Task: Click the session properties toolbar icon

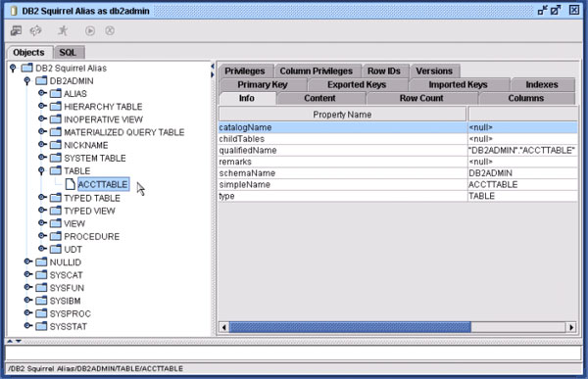Action: tap(16, 30)
